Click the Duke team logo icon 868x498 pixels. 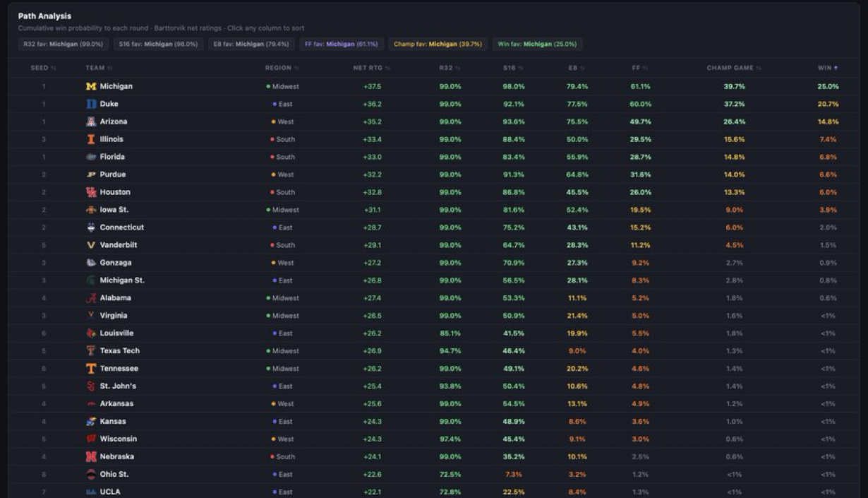pyautogui.click(x=90, y=104)
